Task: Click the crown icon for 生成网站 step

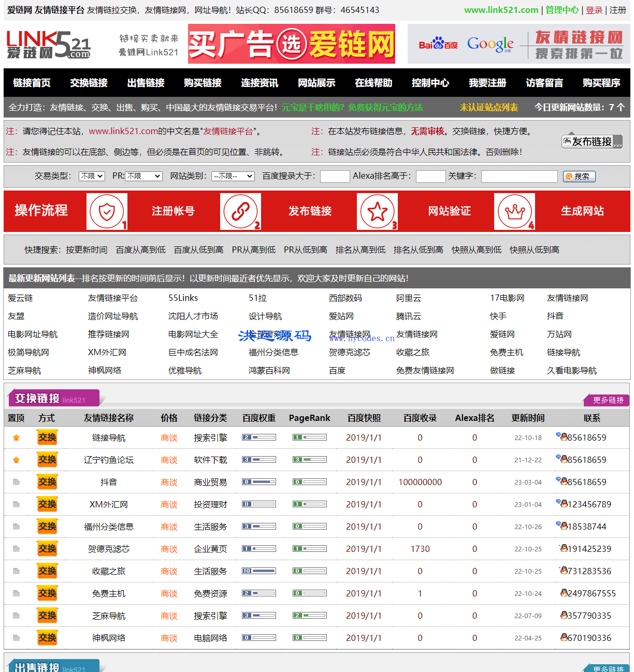Action: 514,211
